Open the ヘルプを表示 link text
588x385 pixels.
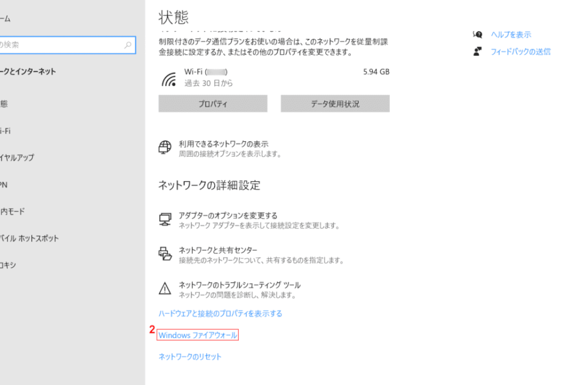pyautogui.click(x=510, y=34)
